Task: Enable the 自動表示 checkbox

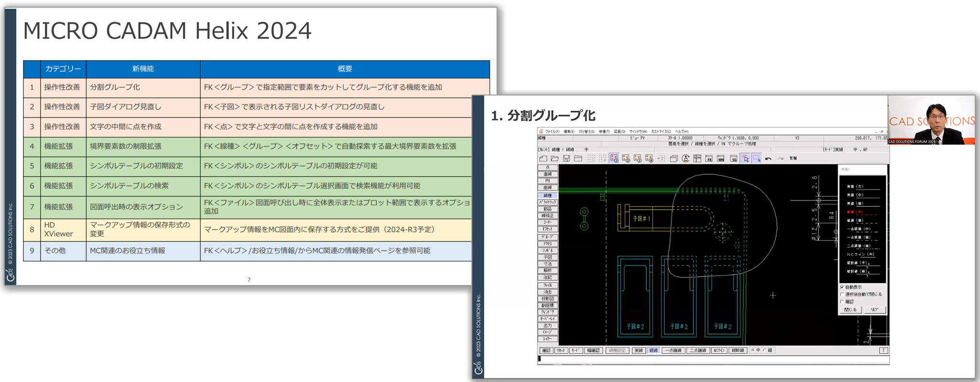Action: point(842,287)
